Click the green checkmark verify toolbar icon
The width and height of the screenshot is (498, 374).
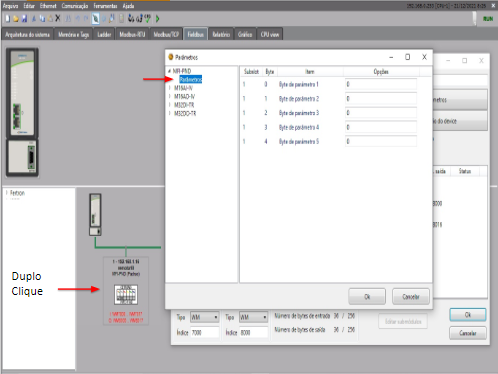tap(147, 18)
